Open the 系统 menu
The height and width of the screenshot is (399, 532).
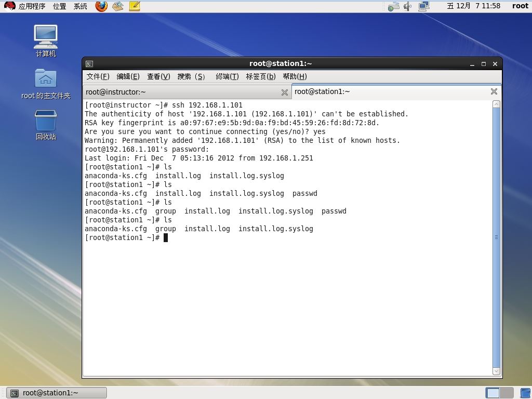click(81, 6)
